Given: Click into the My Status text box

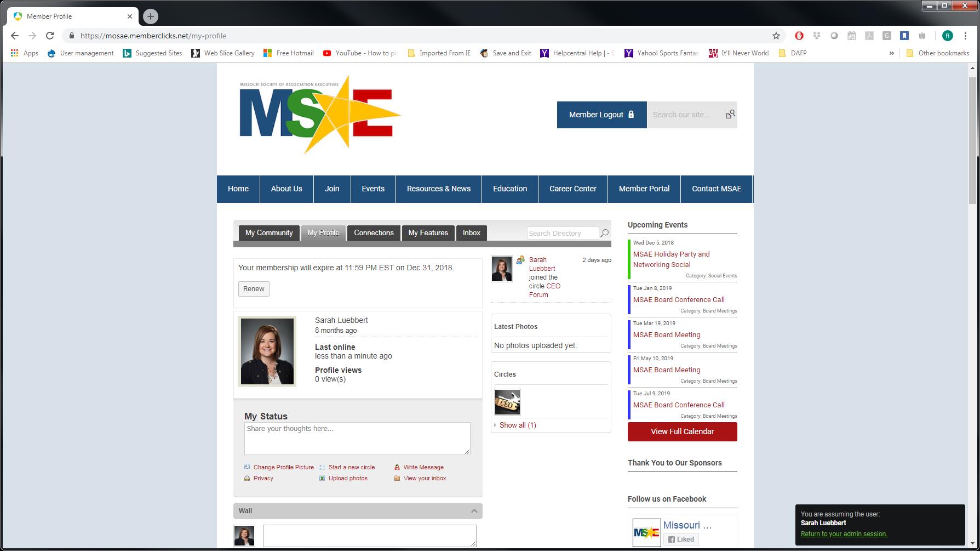Looking at the screenshot, I should [357, 438].
